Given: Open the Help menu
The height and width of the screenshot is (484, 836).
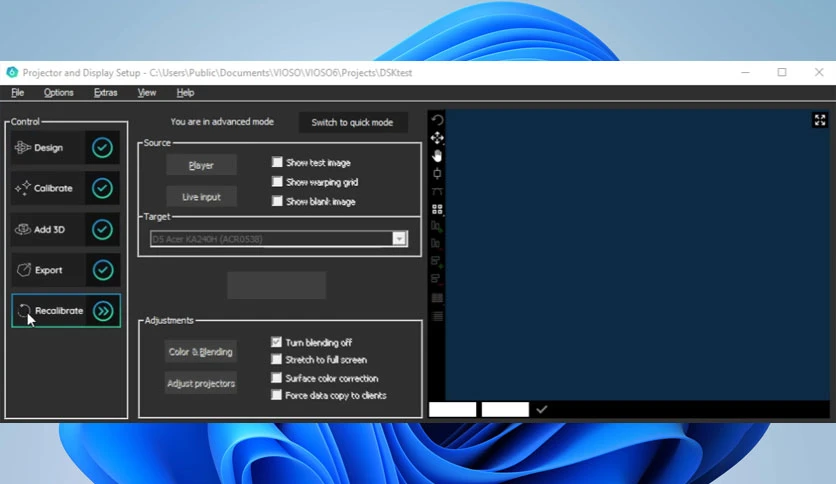Looking at the screenshot, I should pos(185,93).
